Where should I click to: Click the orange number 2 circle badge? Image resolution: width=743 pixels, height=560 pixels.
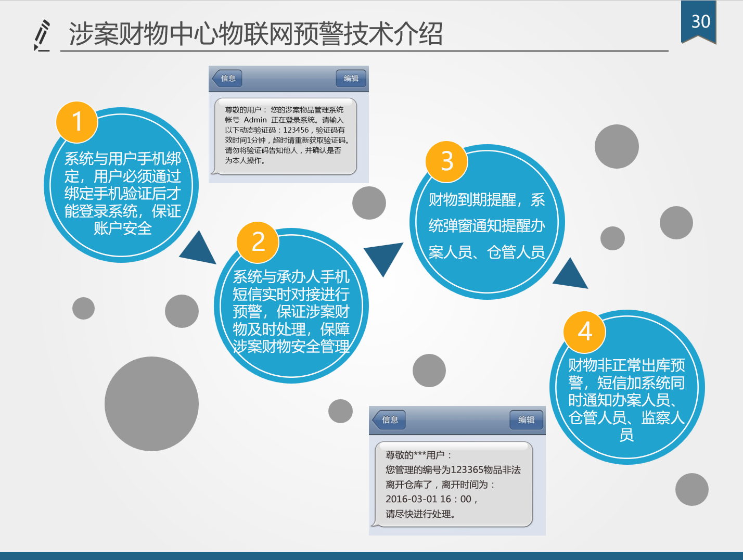coord(258,242)
